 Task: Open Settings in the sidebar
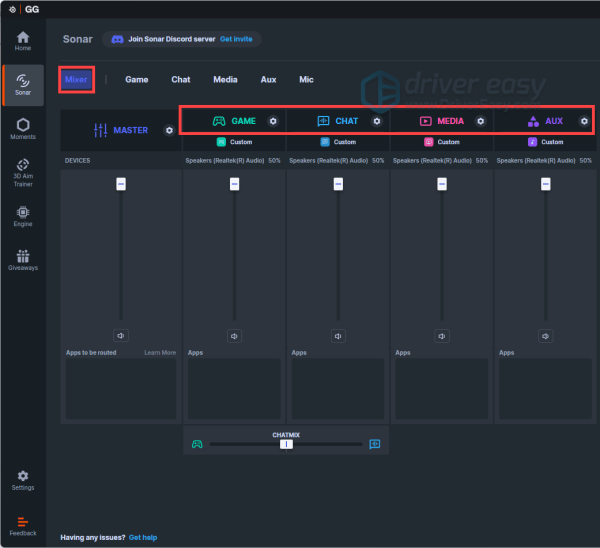click(x=22, y=480)
